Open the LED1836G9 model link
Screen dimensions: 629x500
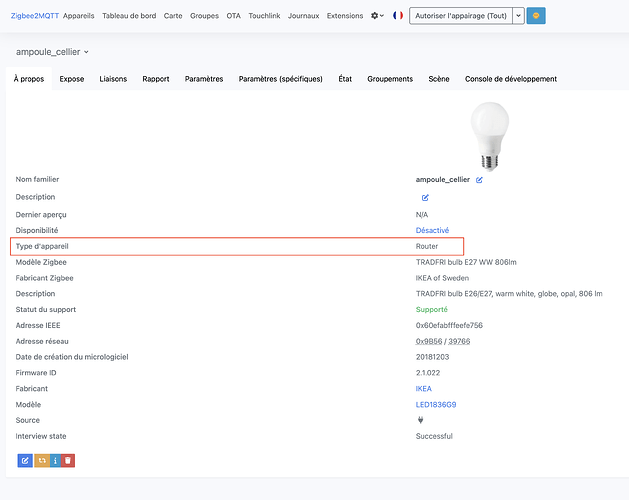tap(435, 404)
